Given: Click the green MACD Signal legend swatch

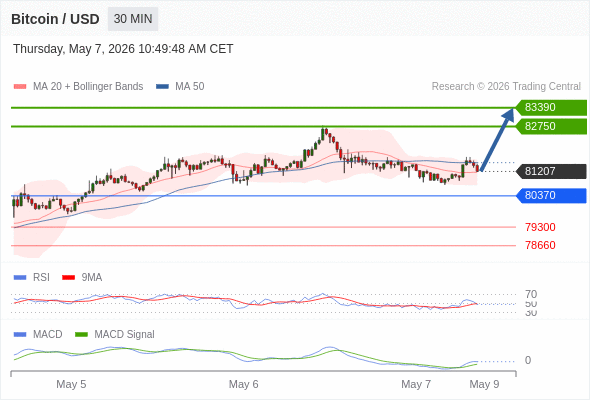Looking at the screenshot, I should [81, 335].
